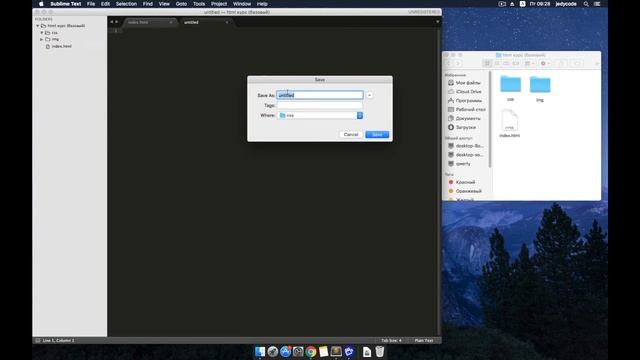The width and height of the screenshot is (640, 360).
Task: Expand the img folder in sidebar
Action: click(42, 40)
